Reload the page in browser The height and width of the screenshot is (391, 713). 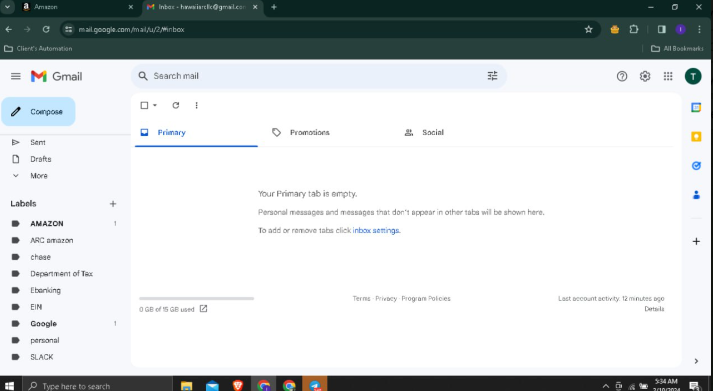coord(46,30)
